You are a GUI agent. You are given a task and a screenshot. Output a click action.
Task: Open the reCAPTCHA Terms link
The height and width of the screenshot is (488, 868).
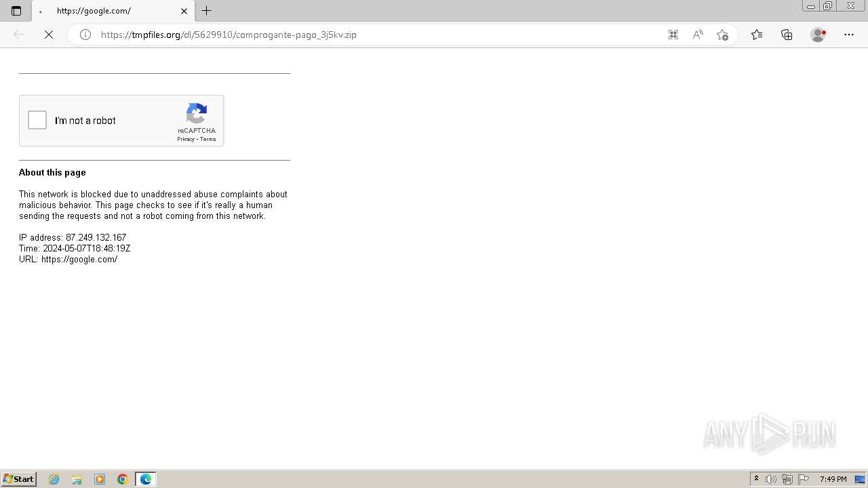(208, 139)
